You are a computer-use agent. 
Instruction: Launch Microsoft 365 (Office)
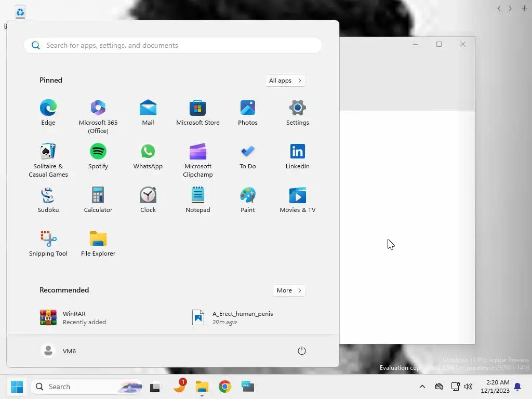[98, 117]
